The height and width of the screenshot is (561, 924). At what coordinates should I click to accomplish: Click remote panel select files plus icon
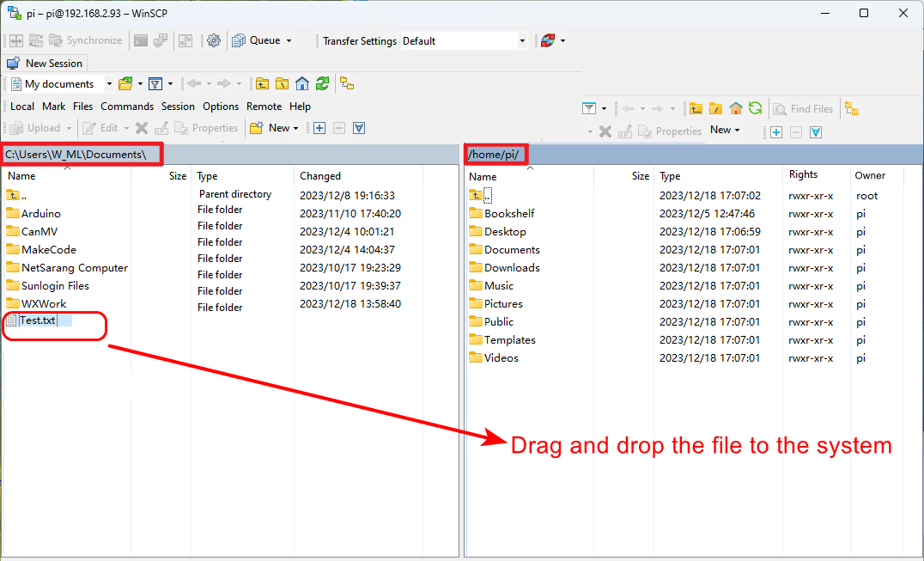[776, 132]
